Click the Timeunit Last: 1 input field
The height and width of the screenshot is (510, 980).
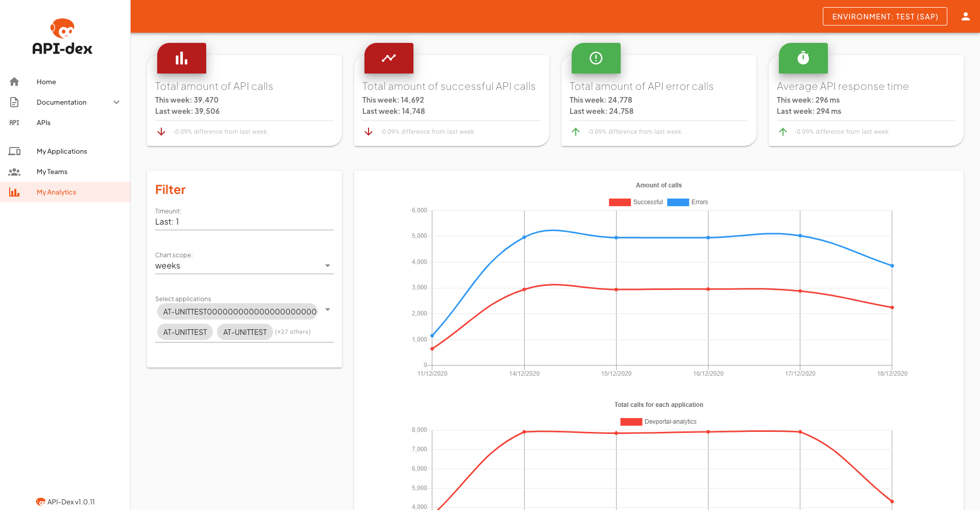244,222
